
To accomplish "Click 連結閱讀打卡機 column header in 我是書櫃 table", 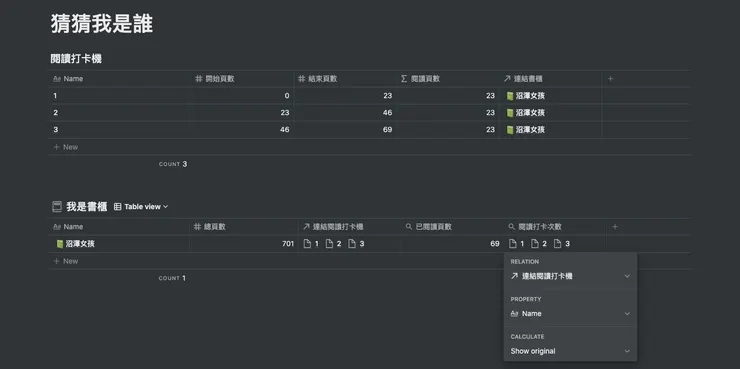I will (x=349, y=227).
